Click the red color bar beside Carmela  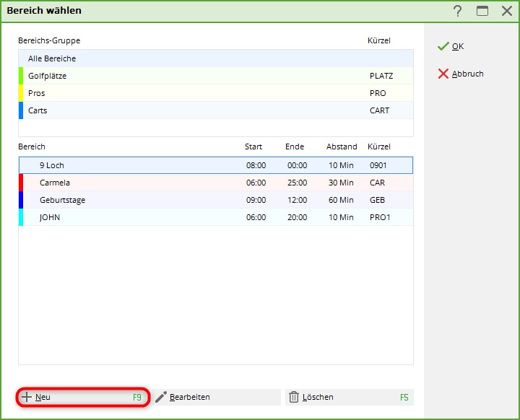point(21,183)
